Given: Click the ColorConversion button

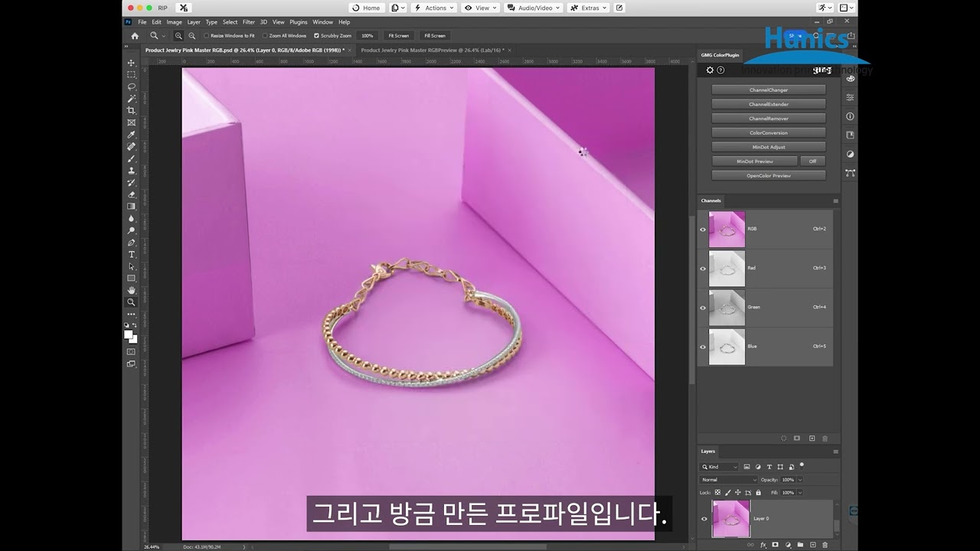Looking at the screenshot, I should pos(769,133).
